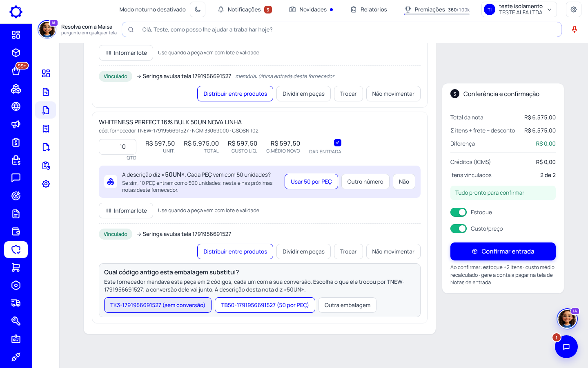Click Trocar for the WHITENESS PERFECT item
Viewport: 588px width, 368px height.
point(348,251)
